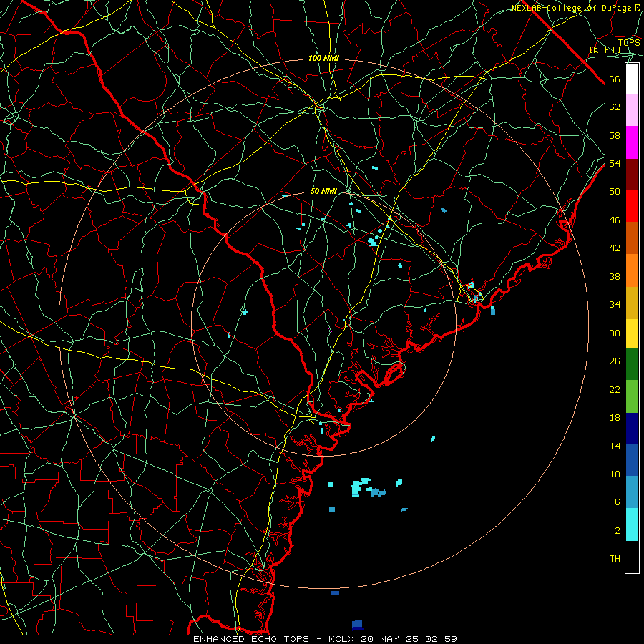
Task: Click the dark orange 46 K FT swatch
Action: tap(632, 238)
